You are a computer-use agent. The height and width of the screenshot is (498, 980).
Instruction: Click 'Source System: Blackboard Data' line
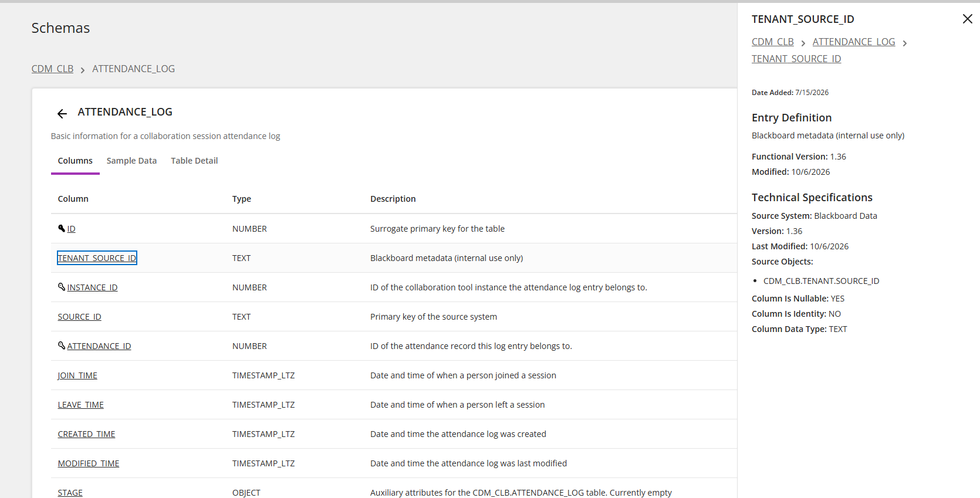click(x=815, y=216)
